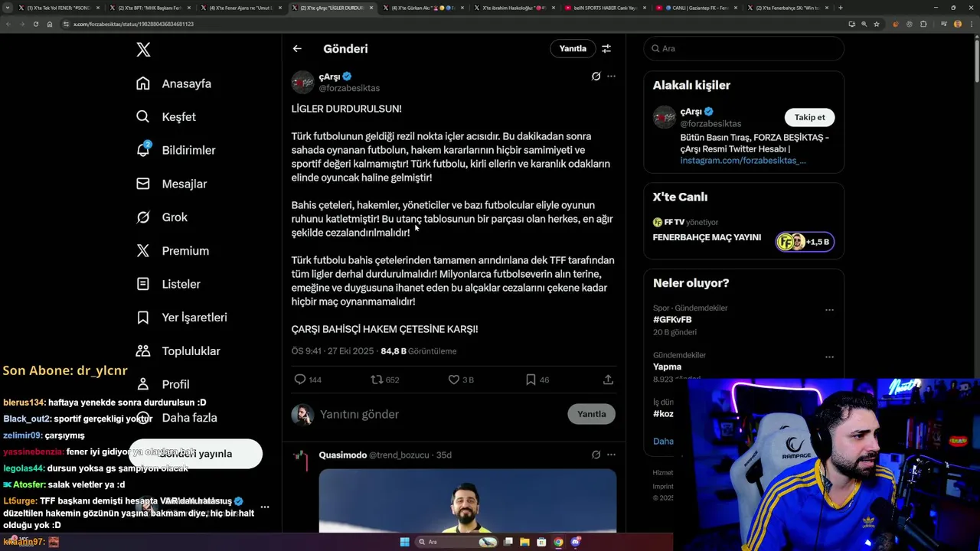Click çArşı avatar in Alakalı kişiler
This screenshot has width=980, height=551.
point(665,117)
